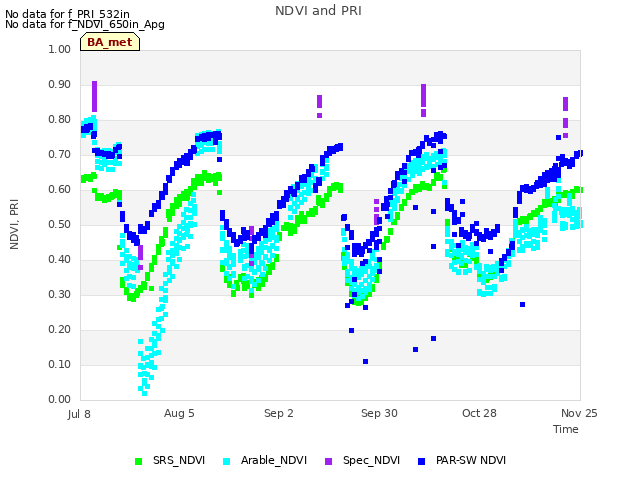This screenshot has height=480, width=640.
Task: Click the x-axis label Time
Action: pos(566,429)
